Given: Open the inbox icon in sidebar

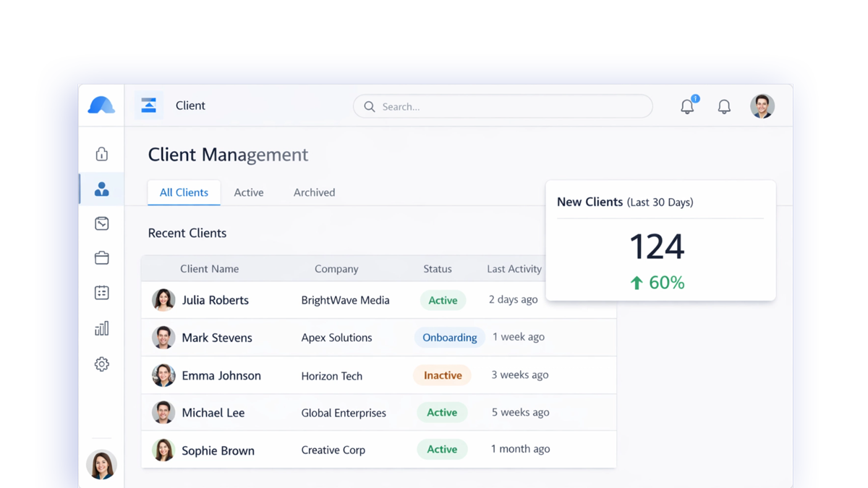Looking at the screenshot, I should click(x=101, y=223).
